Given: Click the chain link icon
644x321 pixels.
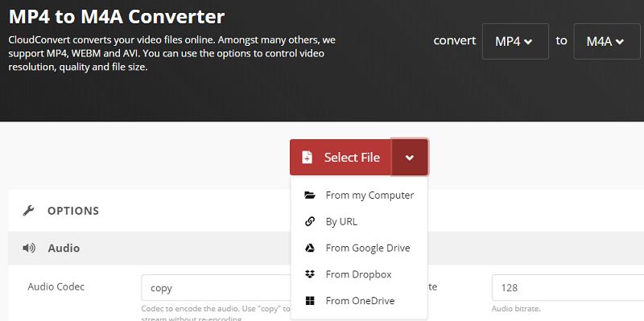Looking at the screenshot, I should tap(310, 222).
